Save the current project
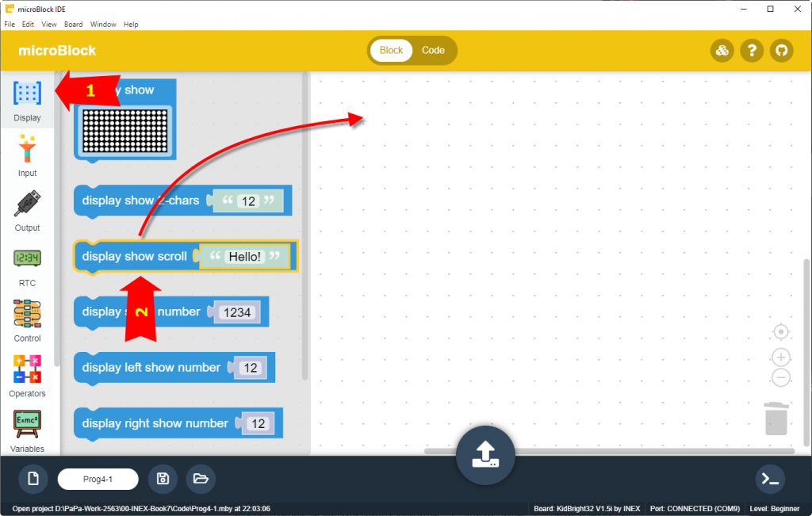Viewport: 812px width, 516px height. coord(163,479)
